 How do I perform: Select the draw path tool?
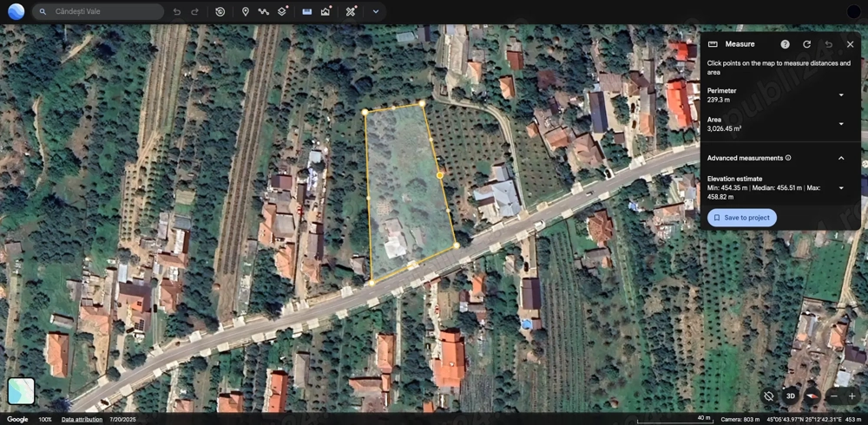click(264, 11)
